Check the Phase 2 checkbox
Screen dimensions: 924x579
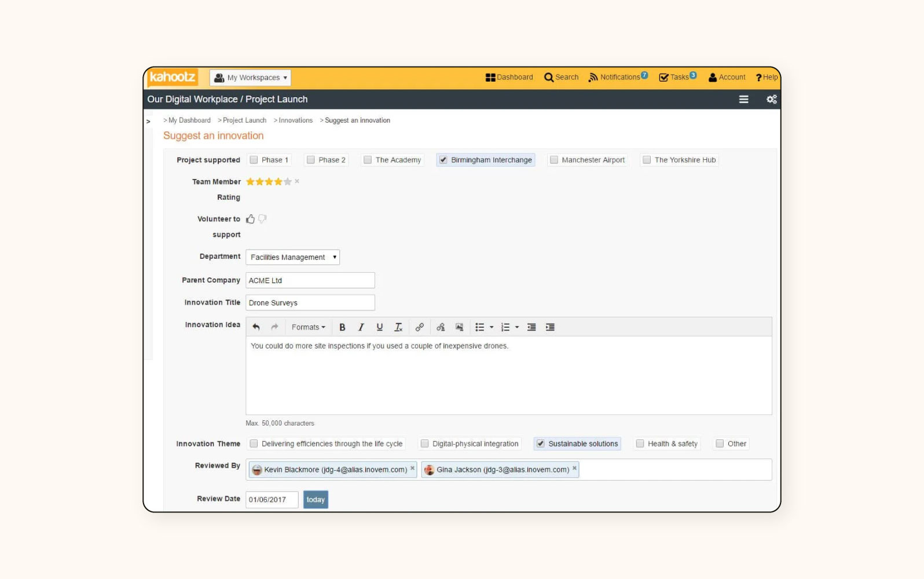tap(311, 160)
